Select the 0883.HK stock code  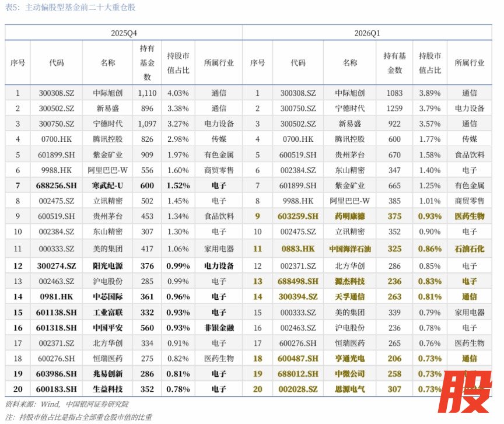(298, 248)
